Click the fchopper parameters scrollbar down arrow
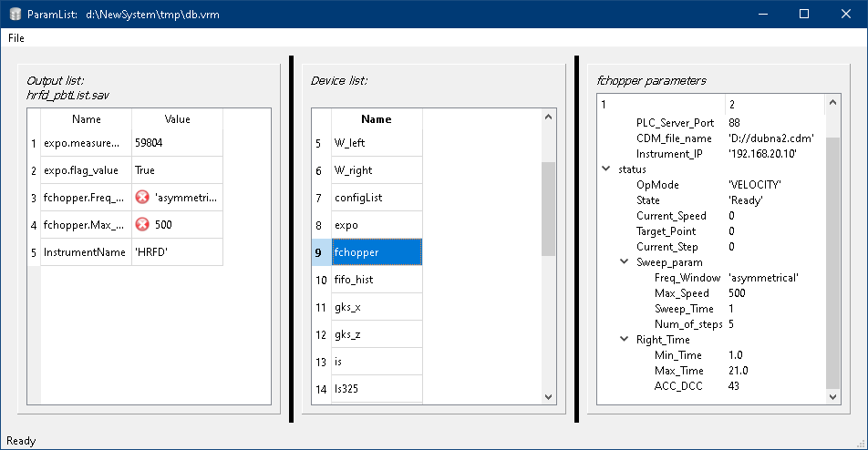 [833, 396]
